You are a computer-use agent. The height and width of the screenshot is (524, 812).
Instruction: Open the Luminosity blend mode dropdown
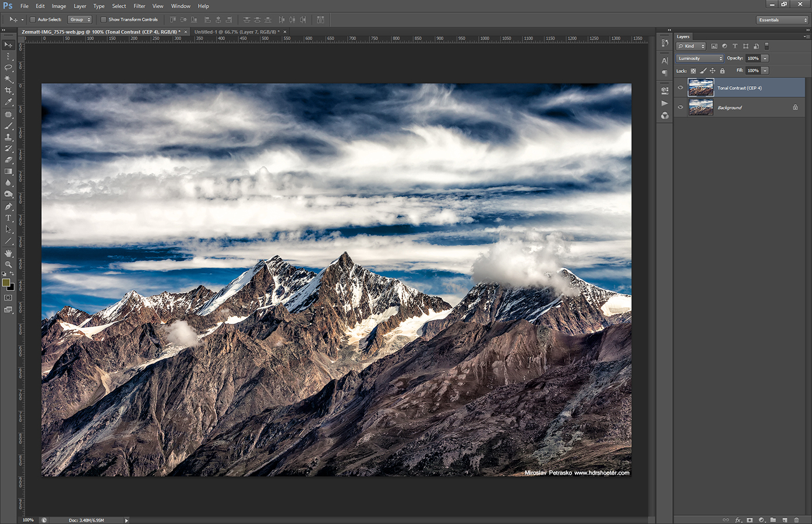[699, 58]
